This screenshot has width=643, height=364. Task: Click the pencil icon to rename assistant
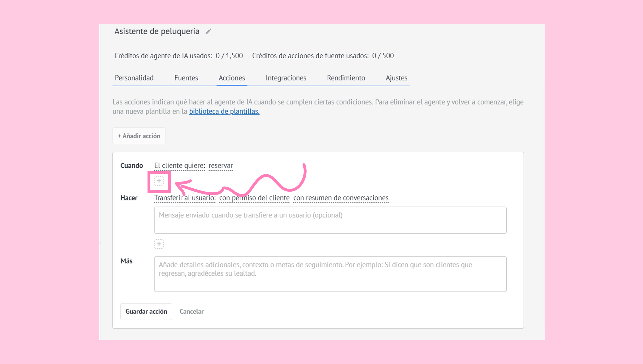(x=208, y=31)
